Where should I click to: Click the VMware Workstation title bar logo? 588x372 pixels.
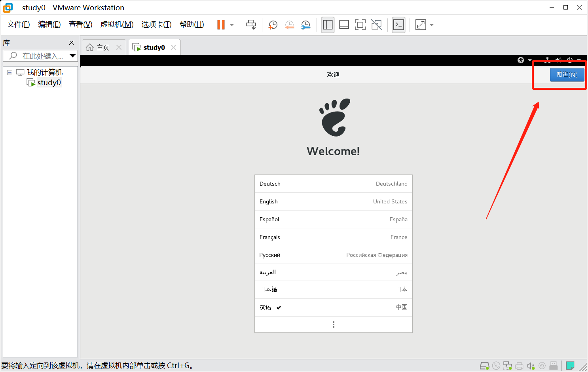point(8,8)
